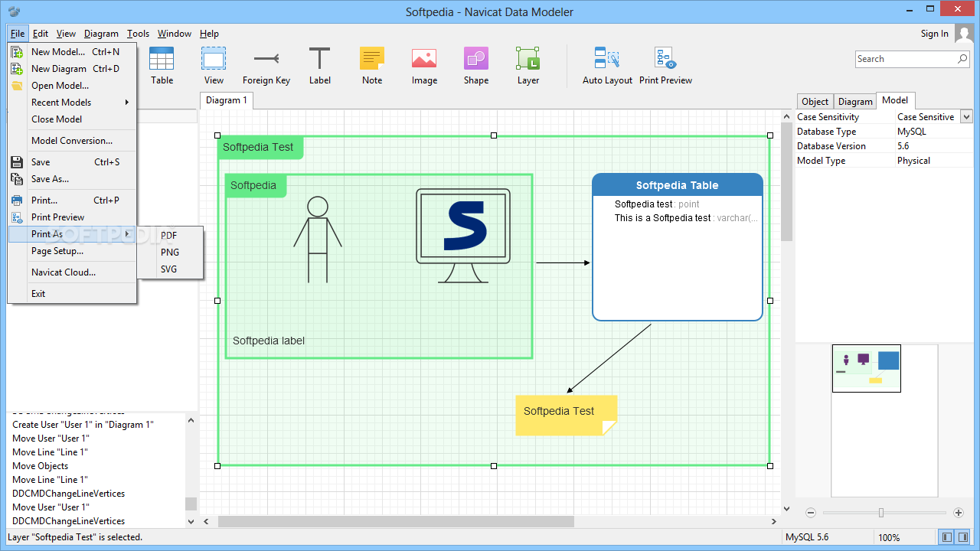Toggle the right panel visibility in status bar
Screen dimensions: 980x551
click(x=965, y=537)
